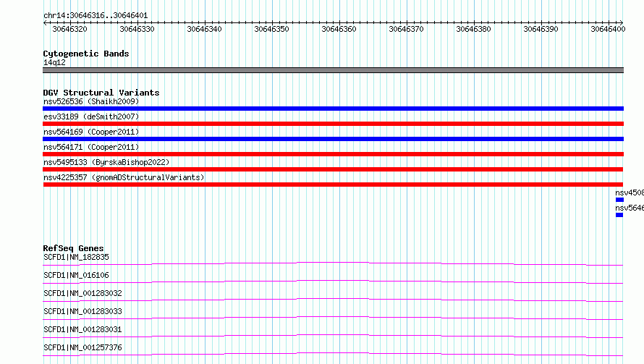Select the red nsv4225357 variant bar
Viewport: 644px width, 364px height.
tap(333, 185)
